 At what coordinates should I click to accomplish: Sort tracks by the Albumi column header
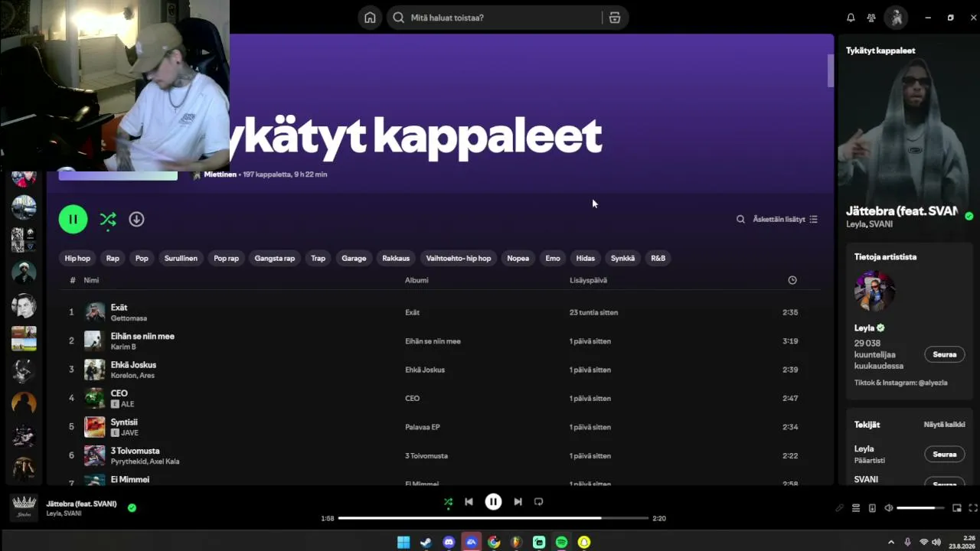(416, 280)
